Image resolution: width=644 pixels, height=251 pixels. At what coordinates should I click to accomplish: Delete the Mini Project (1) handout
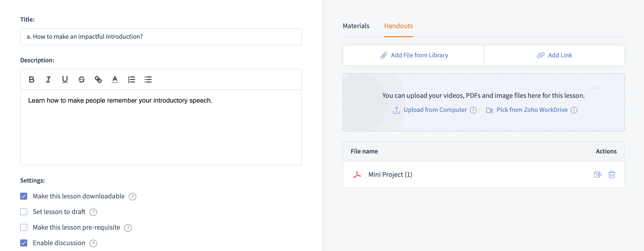(x=611, y=175)
